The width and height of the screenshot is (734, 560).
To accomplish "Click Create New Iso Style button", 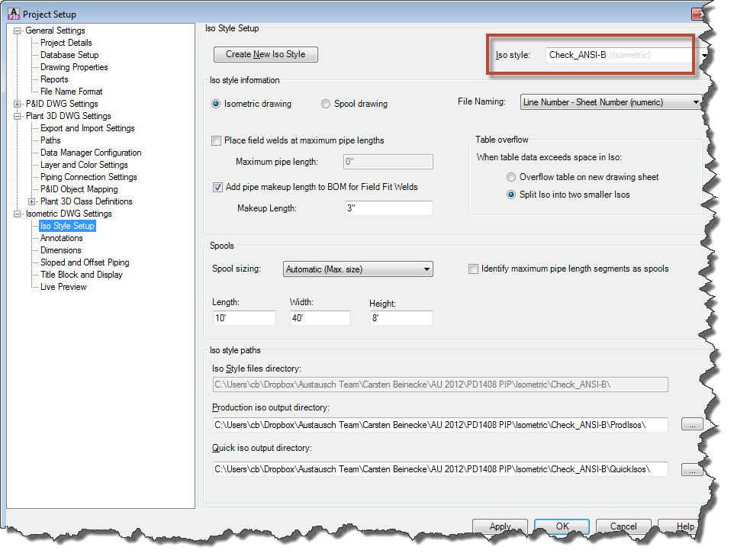I will point(266,54).
